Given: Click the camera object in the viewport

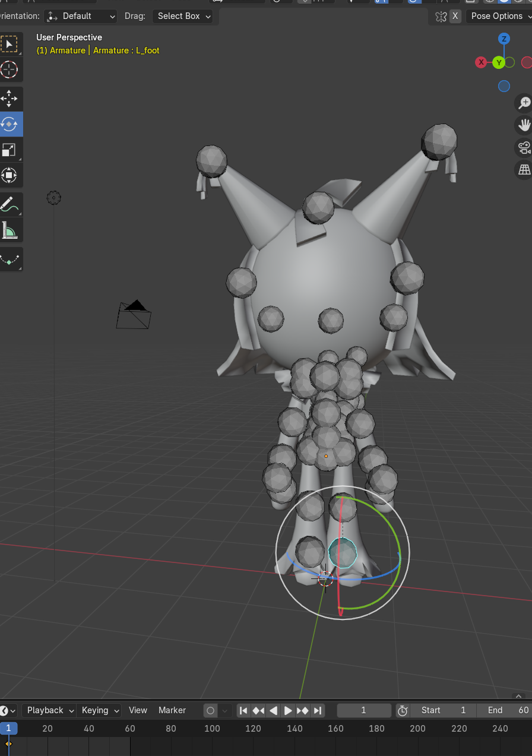Looking at the screenshot, I should (x=134, y=315).
